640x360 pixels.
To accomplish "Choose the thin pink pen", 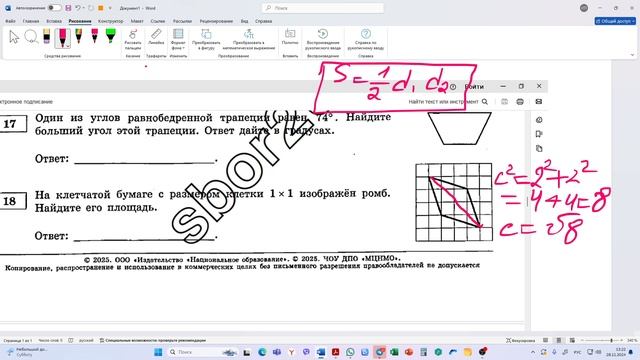I will coord(95,36).
